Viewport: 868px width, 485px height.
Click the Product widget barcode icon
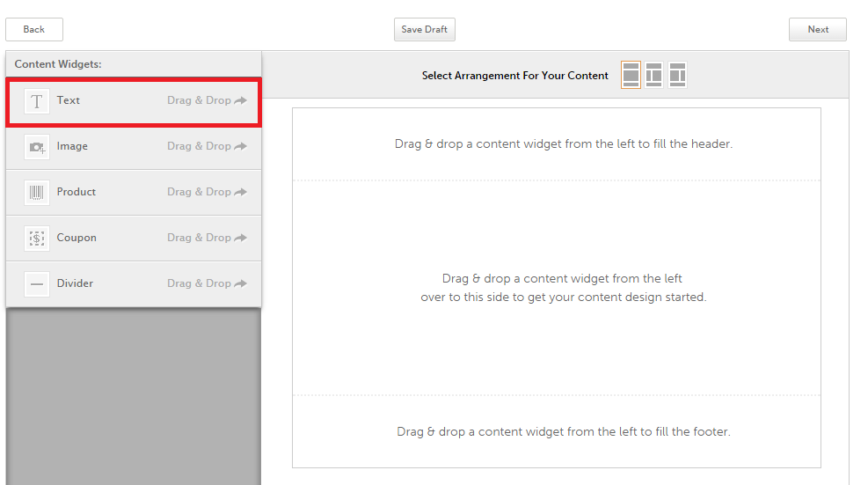click(x=37, y=193)
